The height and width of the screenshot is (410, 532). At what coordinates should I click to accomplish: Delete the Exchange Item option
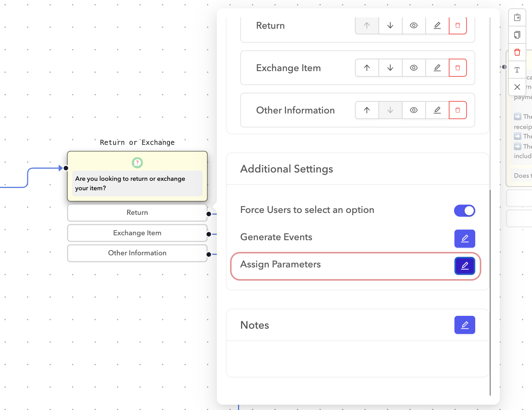[458, 68]
